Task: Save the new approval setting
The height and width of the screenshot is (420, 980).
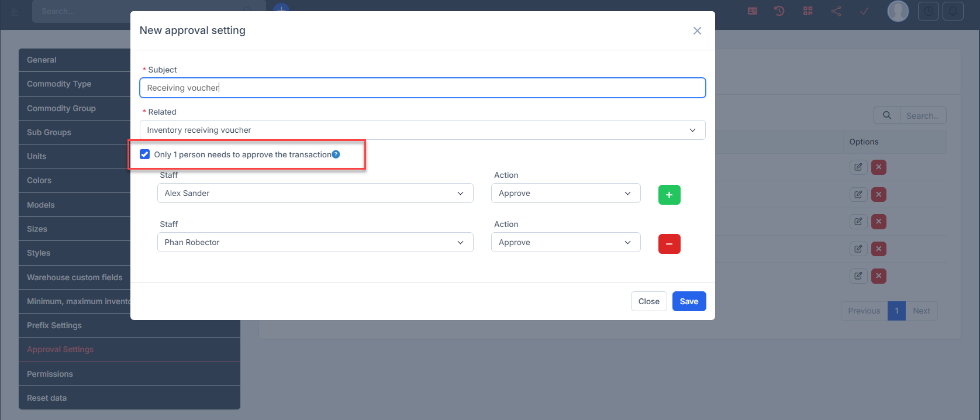Action: click(689, 301)
